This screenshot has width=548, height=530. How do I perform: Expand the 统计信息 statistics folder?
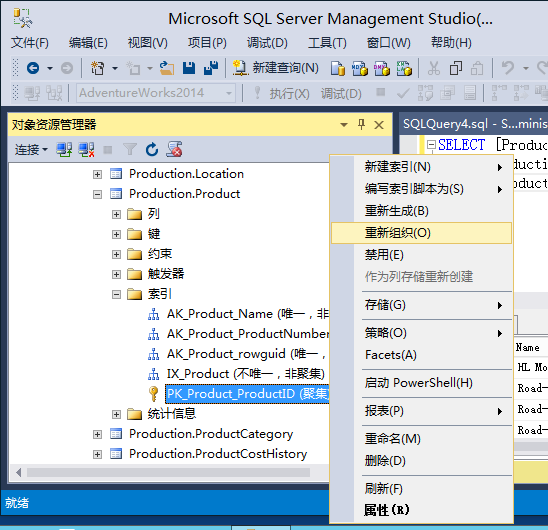116,414
